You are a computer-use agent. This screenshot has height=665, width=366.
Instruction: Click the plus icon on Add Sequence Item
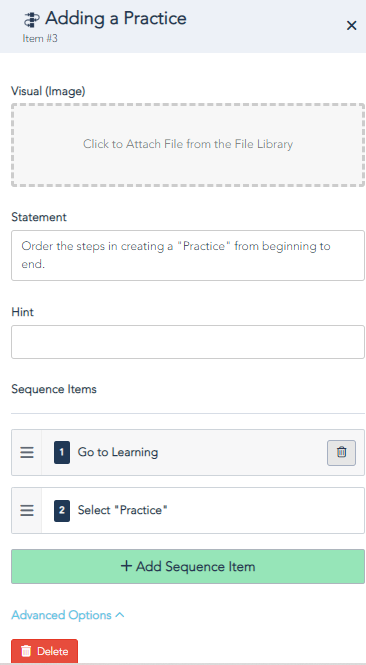[126, 566]
